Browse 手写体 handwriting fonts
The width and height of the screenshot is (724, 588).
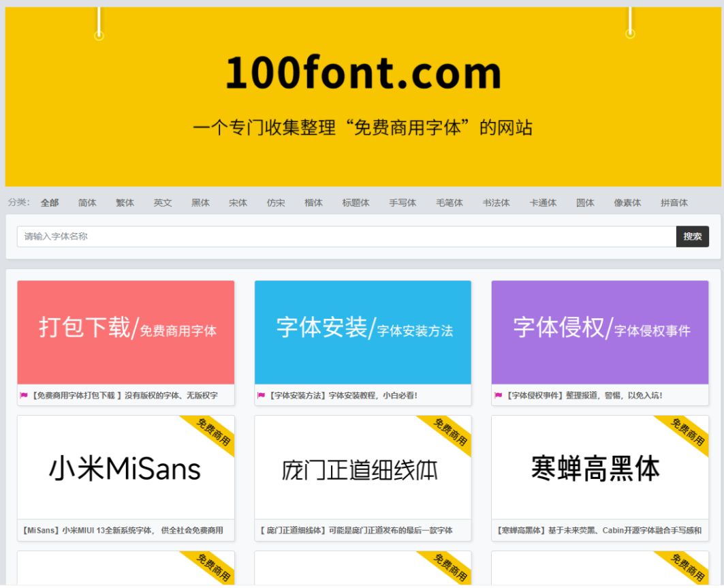click(402, 202)
